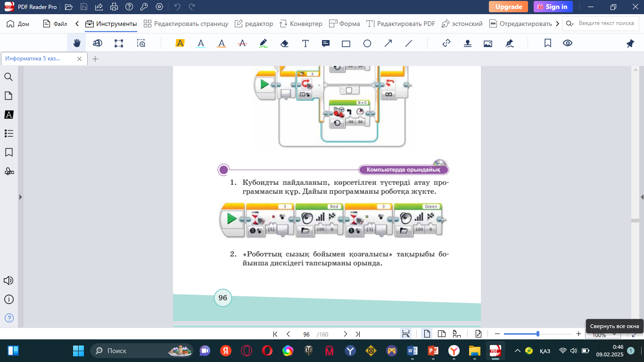644x362 pixels.
Task: Pick the Eraser tool
Action: click(x=284, y=43)
